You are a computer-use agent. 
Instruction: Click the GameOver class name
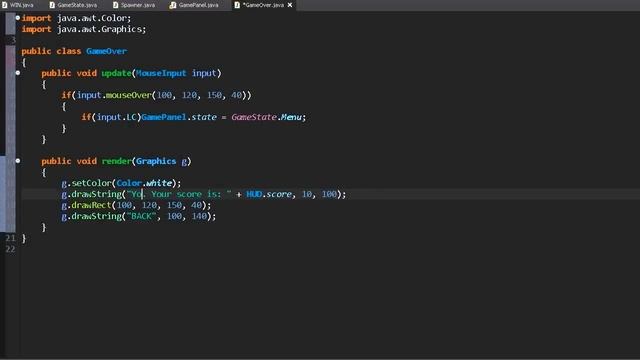pyautogui.click(x=107, y=51)
